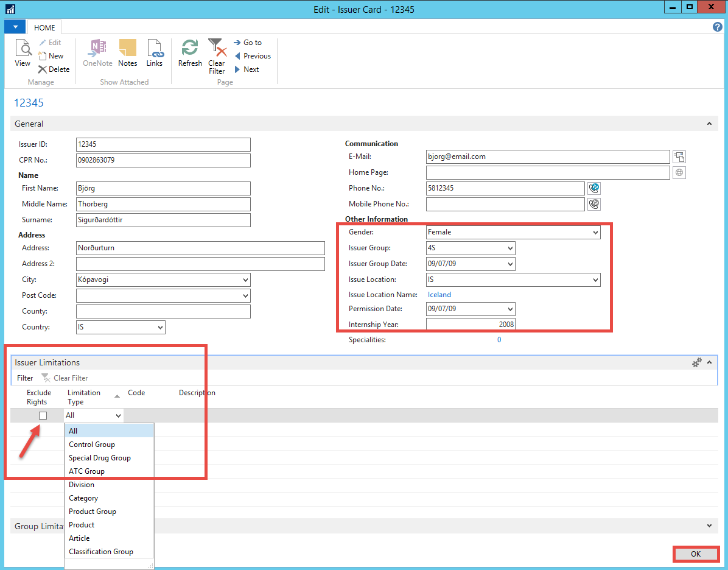This screenshot has width=728, height=570.
Task: Click into the Home Page field
Action: (x=548, y=172)
